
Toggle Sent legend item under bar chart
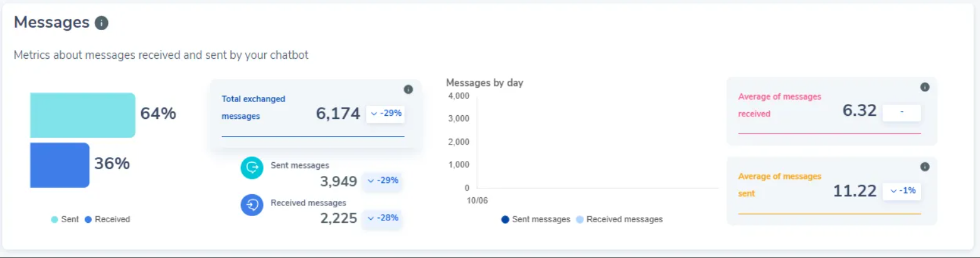[65, 219]
